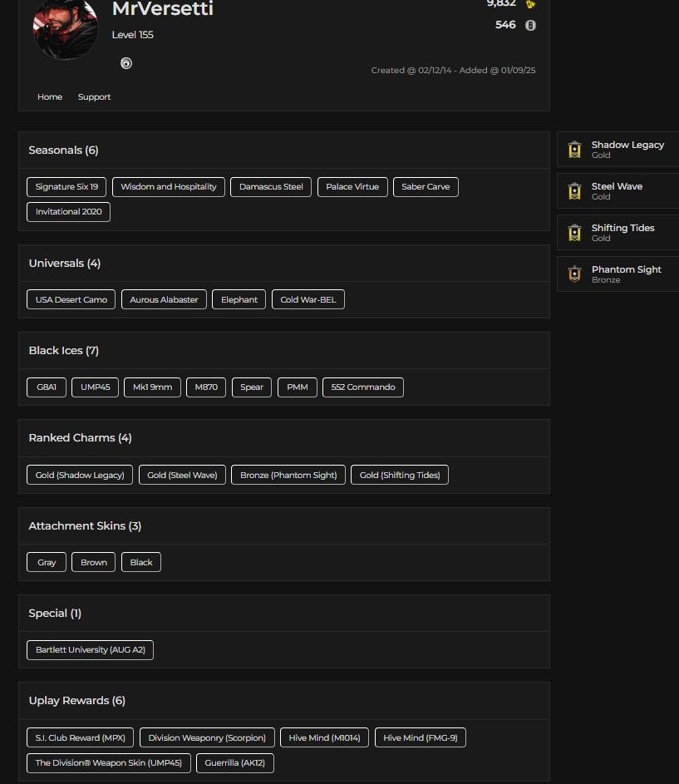Image resolution: width=679 pixels, height=784 pixels.
Task: Select the Signature Six 19 seasonal tag
Action: click(x=66, y=187)
